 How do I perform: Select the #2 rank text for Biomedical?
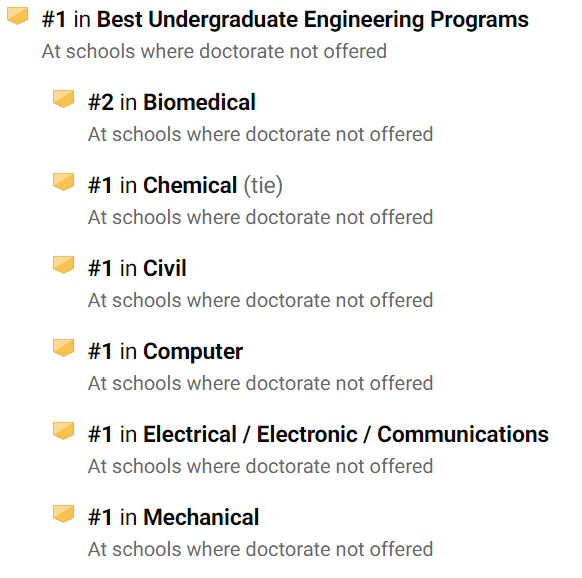tap(101, 102)
